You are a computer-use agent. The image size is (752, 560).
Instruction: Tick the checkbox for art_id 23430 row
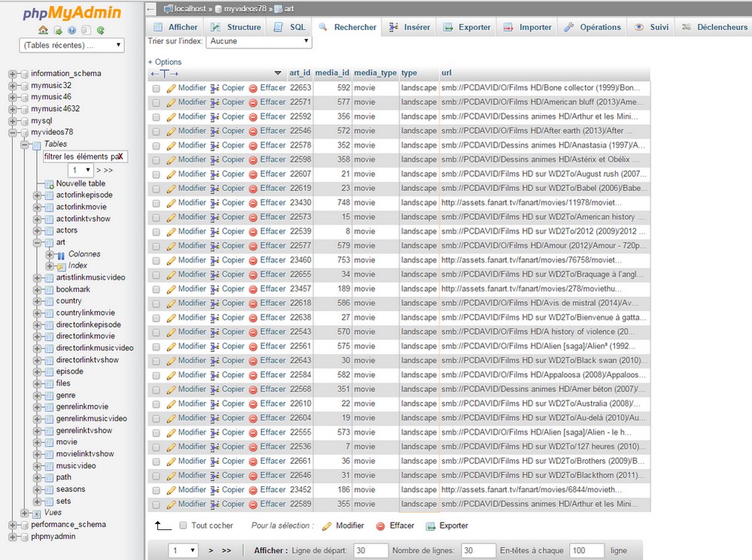pos(157,203)
